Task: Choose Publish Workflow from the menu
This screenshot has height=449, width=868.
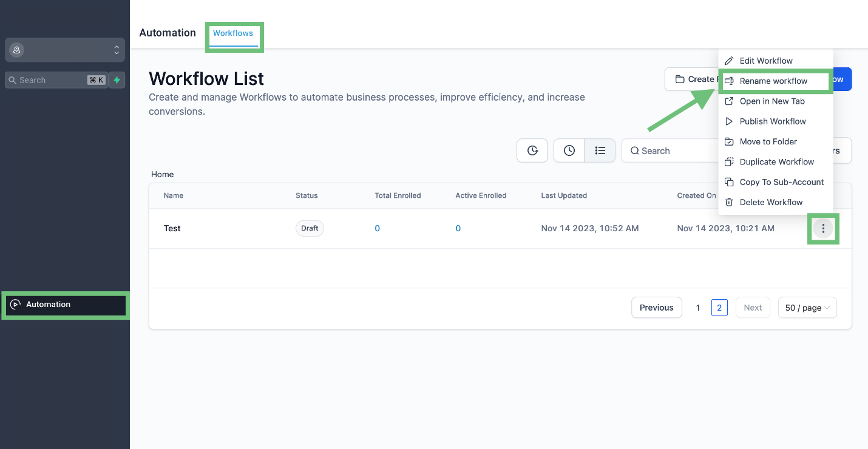Action: tap(776, 121)
